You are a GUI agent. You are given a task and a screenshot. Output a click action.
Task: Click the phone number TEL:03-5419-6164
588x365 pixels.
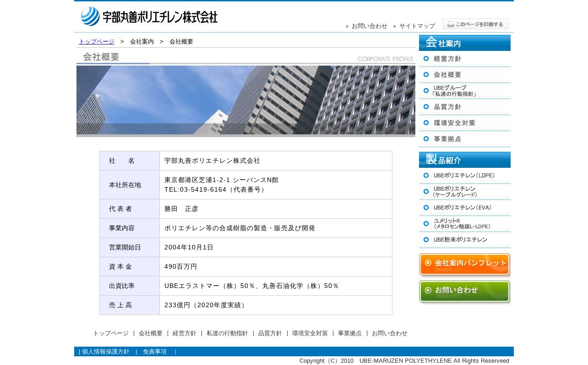196,189
